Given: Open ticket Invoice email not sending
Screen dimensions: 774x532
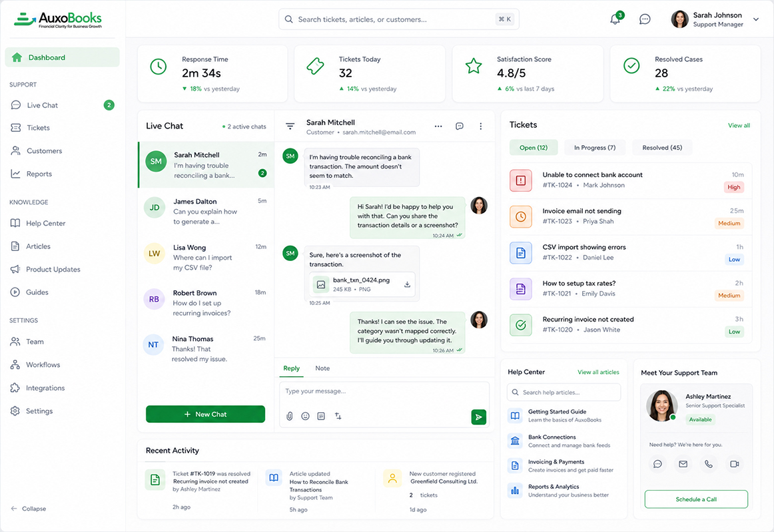Looking at the screenshot, I should point(630,216).
